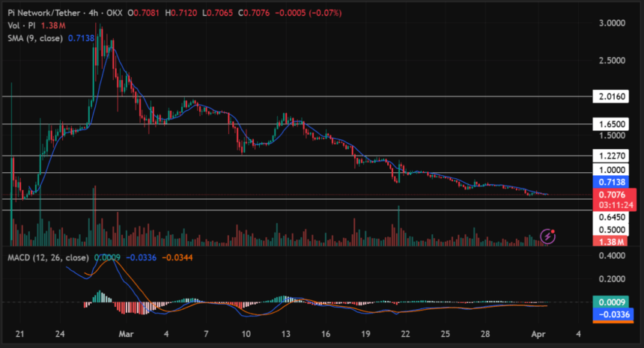This screenshot has width=644, height=348.
Task: Click the 0.6450 horizontal line price label
Action: coord(611,217)
